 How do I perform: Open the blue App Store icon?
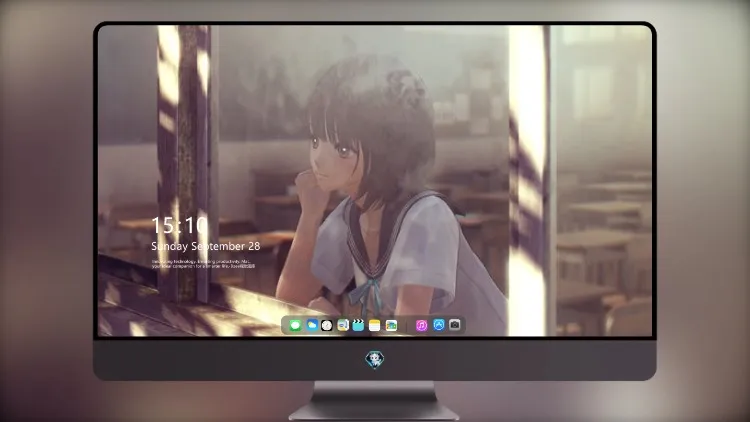[439, 325]
